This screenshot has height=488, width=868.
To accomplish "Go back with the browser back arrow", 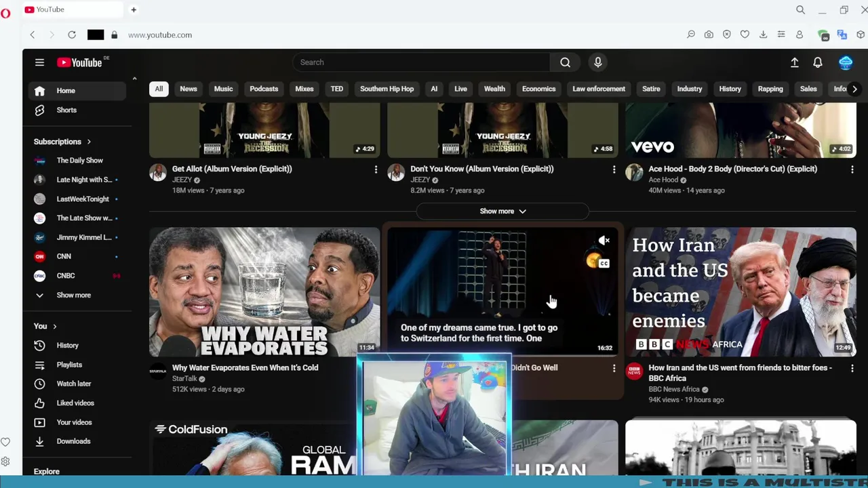I will coord(32,35).
